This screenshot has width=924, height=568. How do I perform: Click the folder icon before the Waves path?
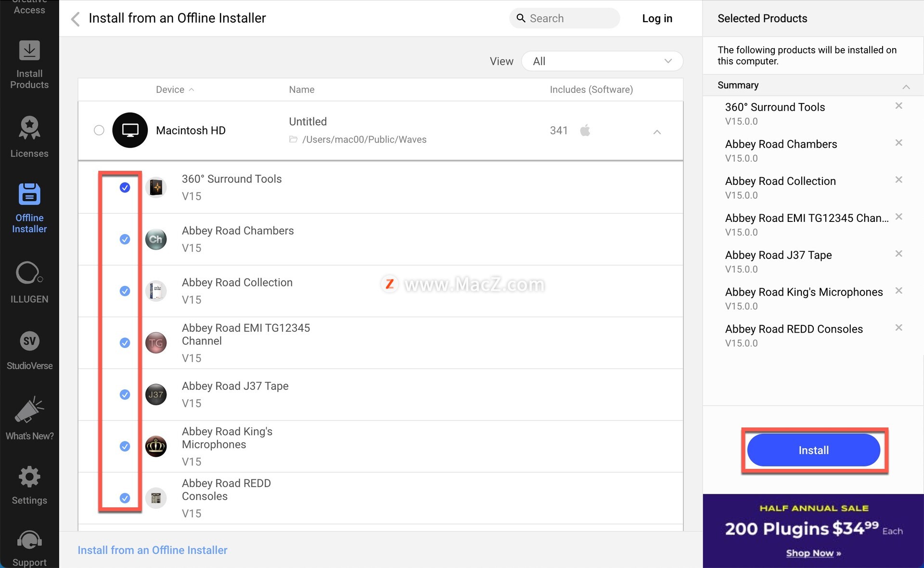point(293,139)
